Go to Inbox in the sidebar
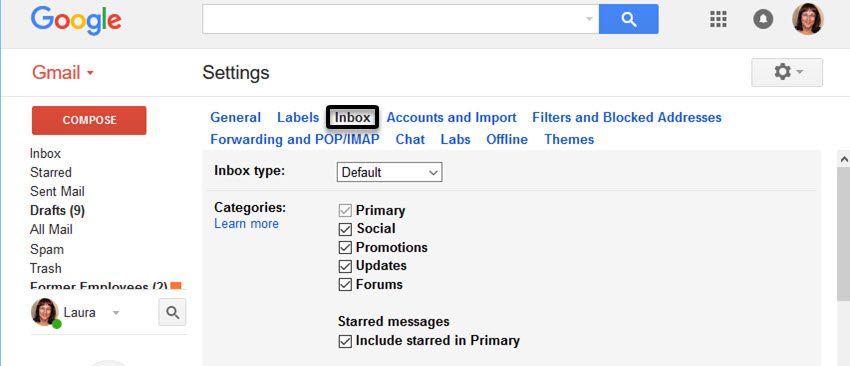Screen dimensions: 850x366 tap(46, 153)
